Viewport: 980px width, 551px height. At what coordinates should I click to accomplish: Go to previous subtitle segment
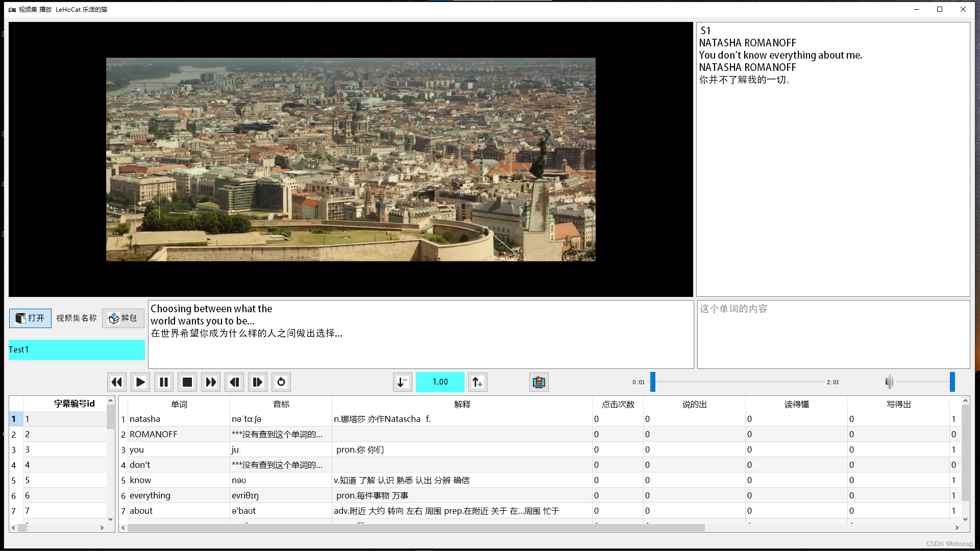tap(234, 382)
